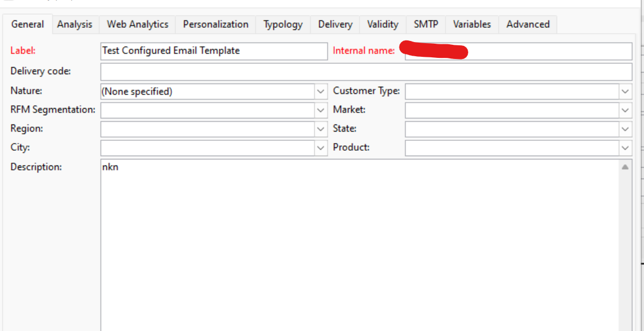Open the Delivery tab
The width and height of the screenshot is (644, 331).
(335, 25)
